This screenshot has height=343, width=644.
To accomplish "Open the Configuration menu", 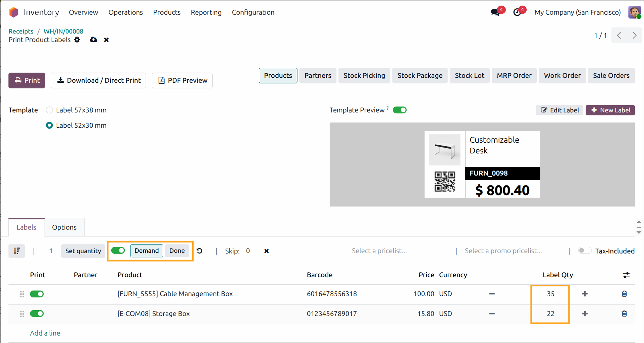I will point(253,12).
